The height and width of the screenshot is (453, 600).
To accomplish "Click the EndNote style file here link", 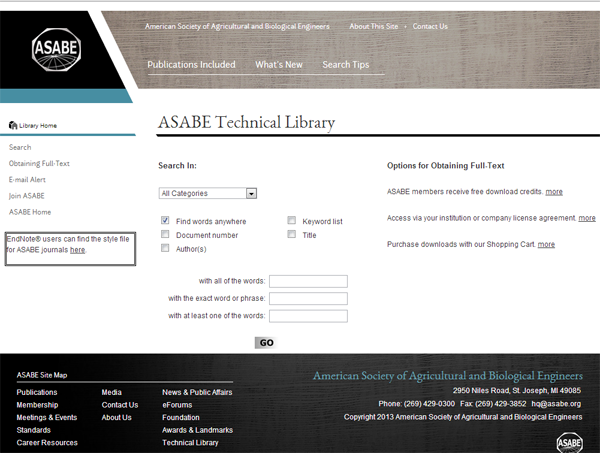I will (77, 250).
